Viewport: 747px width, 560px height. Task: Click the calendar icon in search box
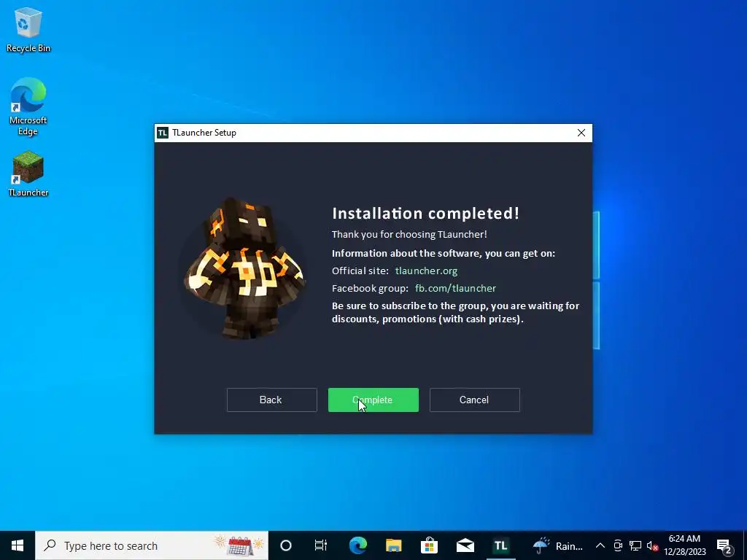pos(239,545)
